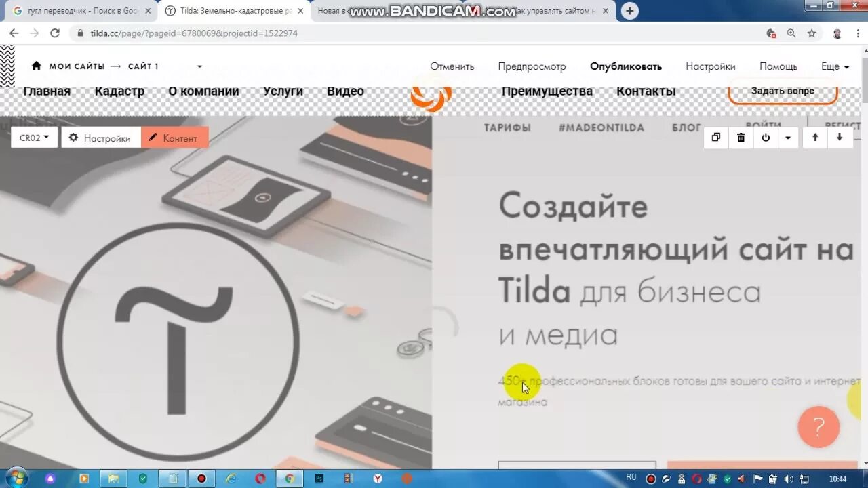Click Отменить in the Tilda top menu
Image resolution: width=868 pixels, height=488 pixels.
click(x=452, y=66)
